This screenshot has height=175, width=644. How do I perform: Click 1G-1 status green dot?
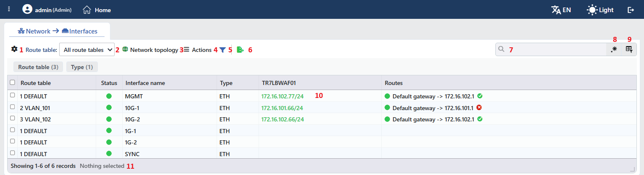click(x=109, y=131)
